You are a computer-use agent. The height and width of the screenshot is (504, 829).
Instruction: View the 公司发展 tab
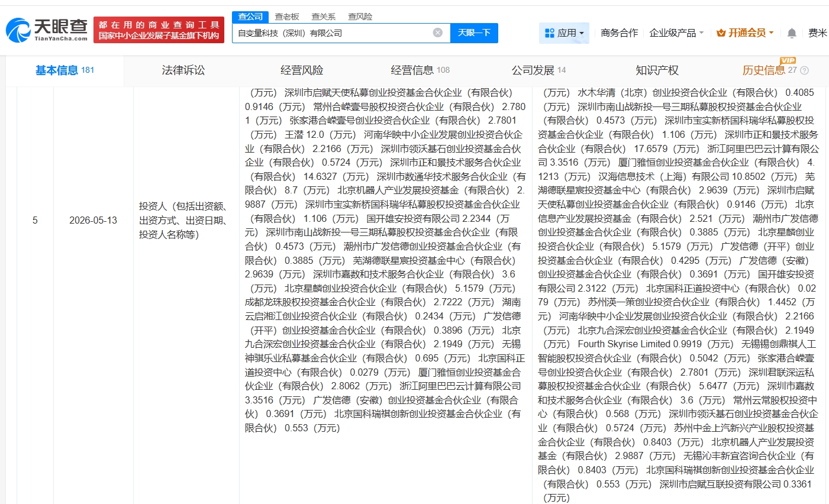pyautogui.click(x=538, y=70)
